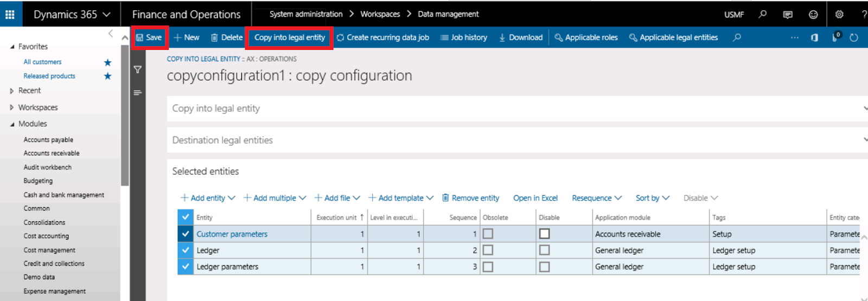Click the Data management breadcrumb
868x301 pixels.
(448, 14)
